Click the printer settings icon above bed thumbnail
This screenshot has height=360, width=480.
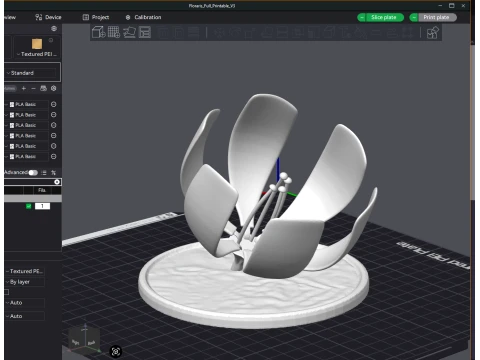pyautogui.click(x=54, y=29)
